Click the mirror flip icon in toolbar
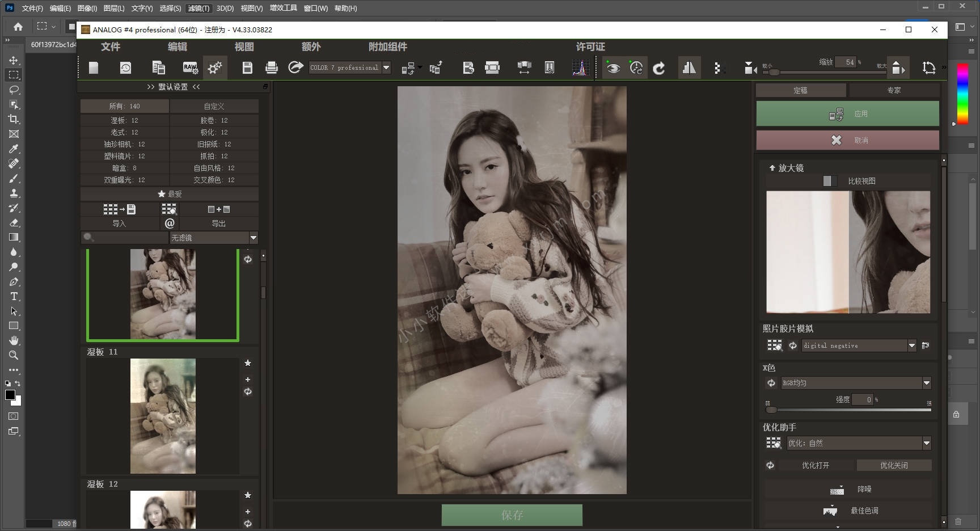The height and width of the screenshot is (531, 980). click(689, 68)
